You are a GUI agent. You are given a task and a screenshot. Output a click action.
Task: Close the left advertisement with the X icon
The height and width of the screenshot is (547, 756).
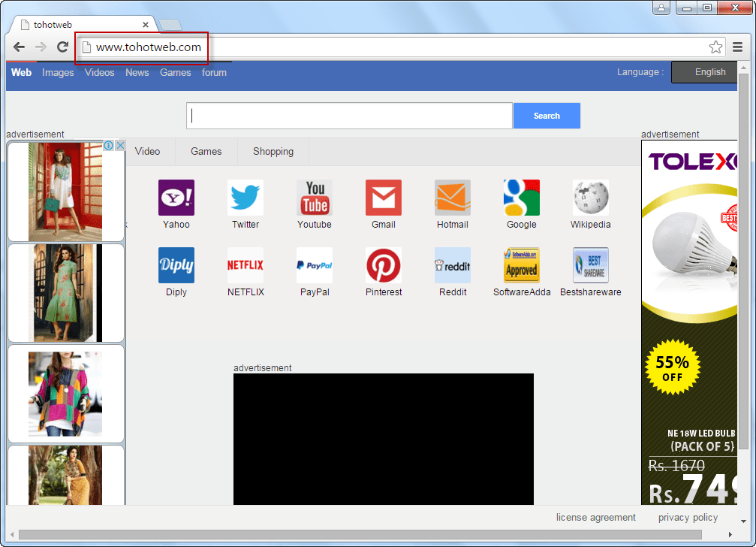(x=121, y=145)
